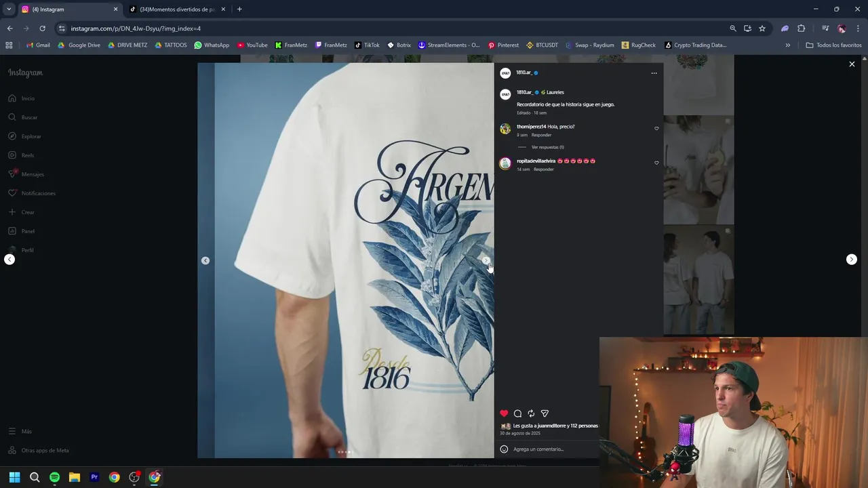Open the BTCUSDT bookmark

(x=542, y=45)
